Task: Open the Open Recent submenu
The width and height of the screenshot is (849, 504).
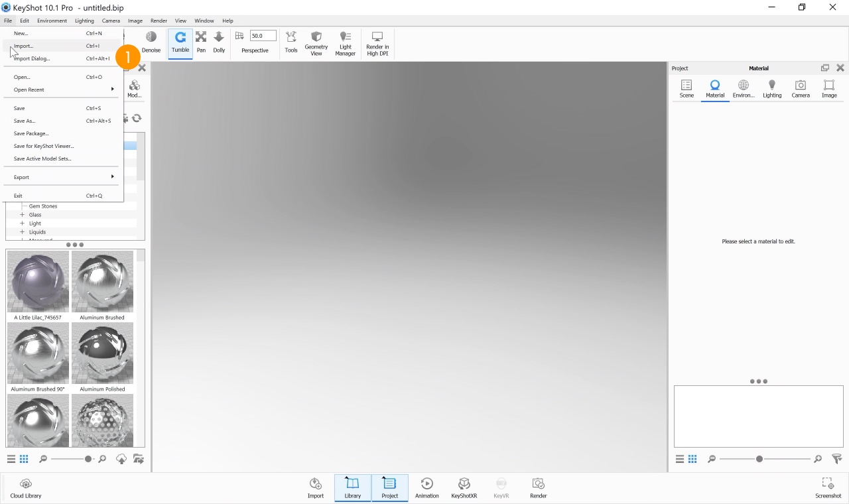Action: point(29,90)
